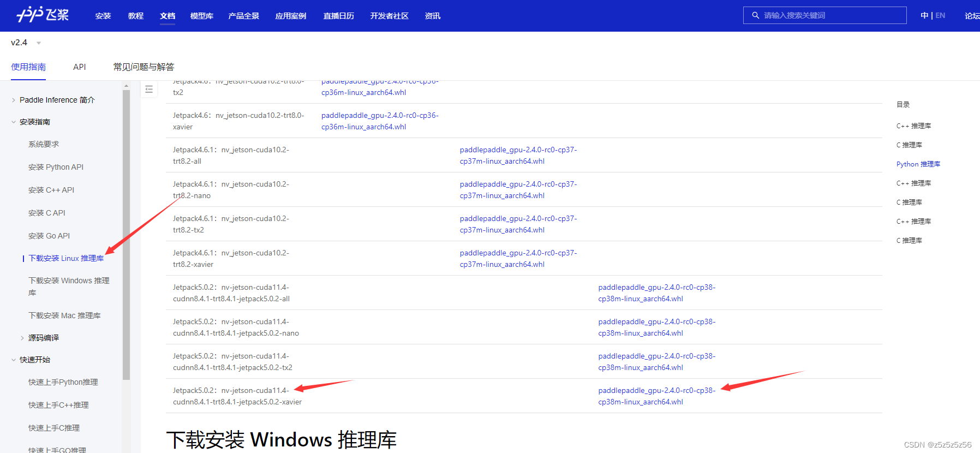Download cp37 whl for Jetpack4.6.1 trt8.2-tx2
The height and width of the screenshot is (453, 980).
pyautogui.click(x=518, y=224)
